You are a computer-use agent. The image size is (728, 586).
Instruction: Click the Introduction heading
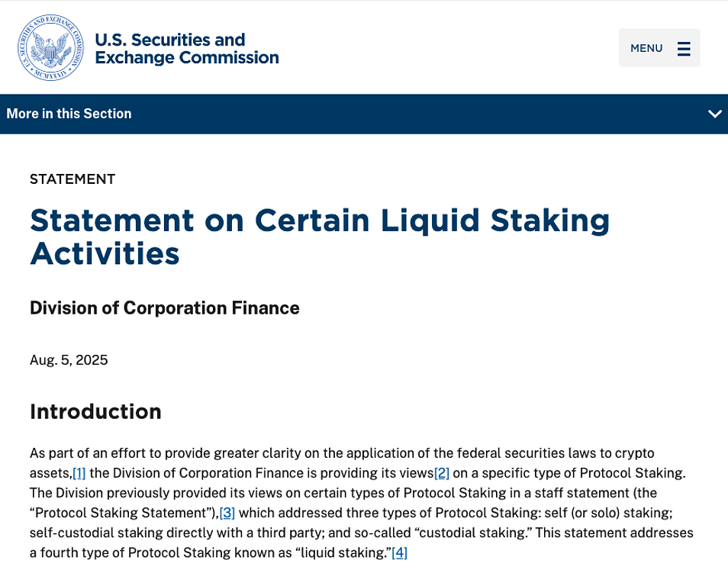pyautogui.click(x=95, y=412)
